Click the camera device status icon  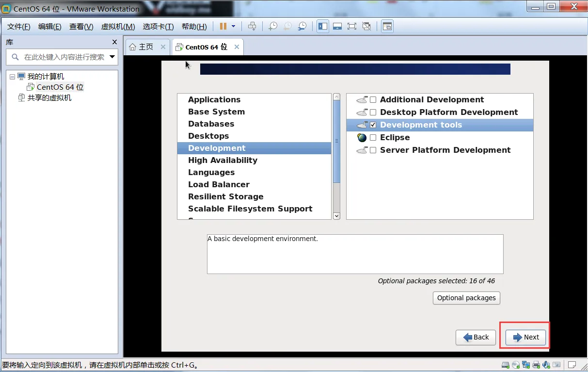click(556, 365)
